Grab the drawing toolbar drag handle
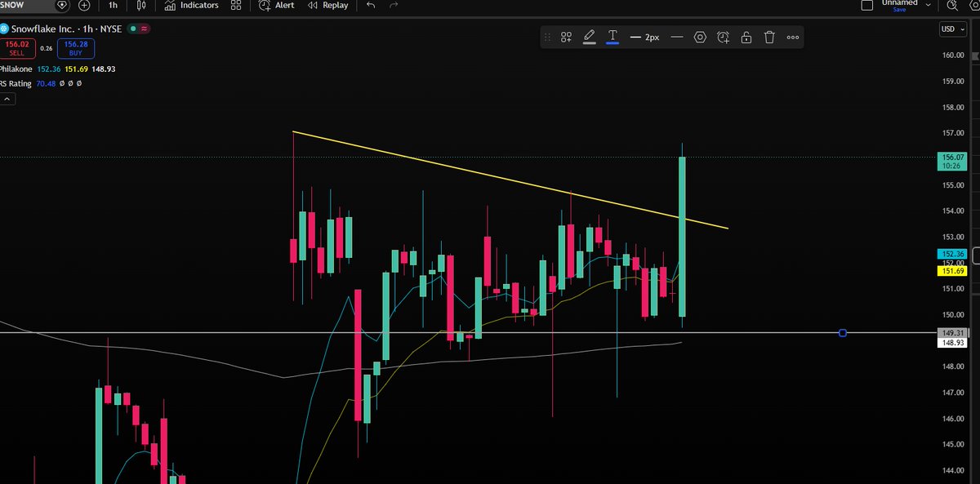The width and height of the screenshot is (980, 484). 546,37
